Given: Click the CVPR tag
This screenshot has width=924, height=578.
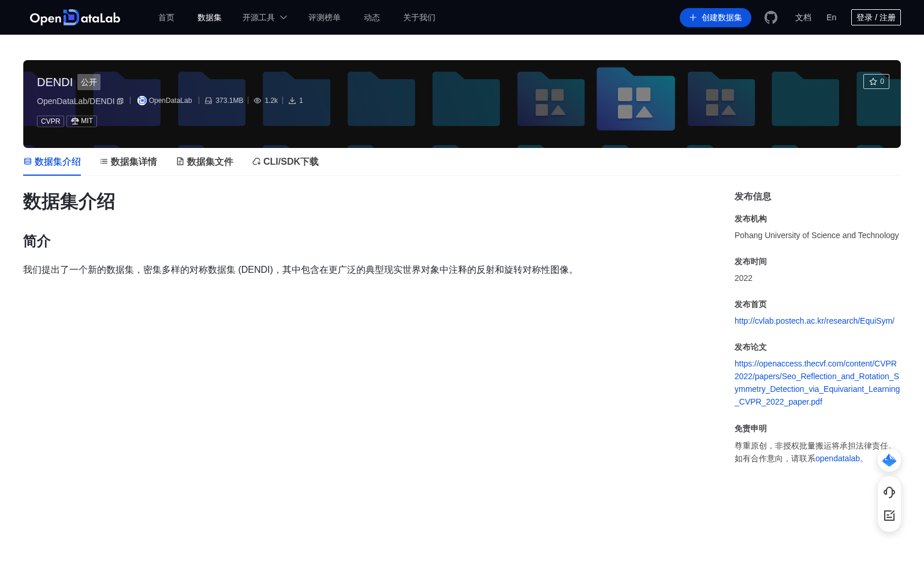Looking at the screenshot, I should [x=50, y=121].
